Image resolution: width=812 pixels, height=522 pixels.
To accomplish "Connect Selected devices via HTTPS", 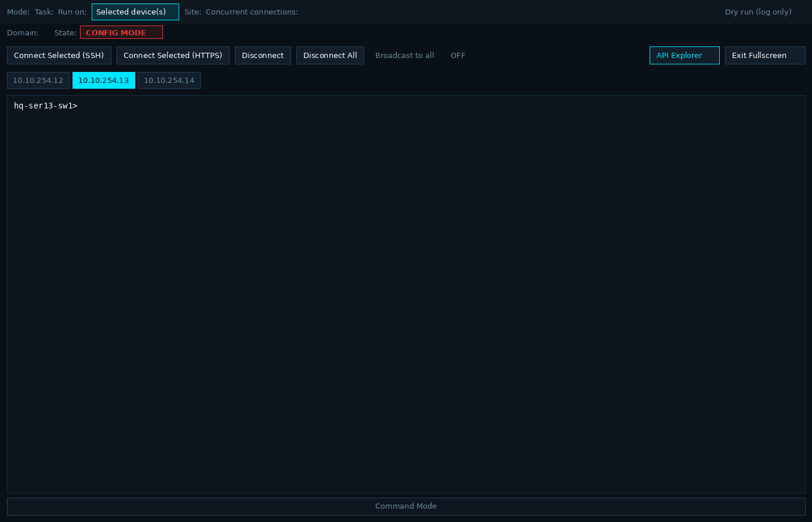I will (x=173, y=55).
